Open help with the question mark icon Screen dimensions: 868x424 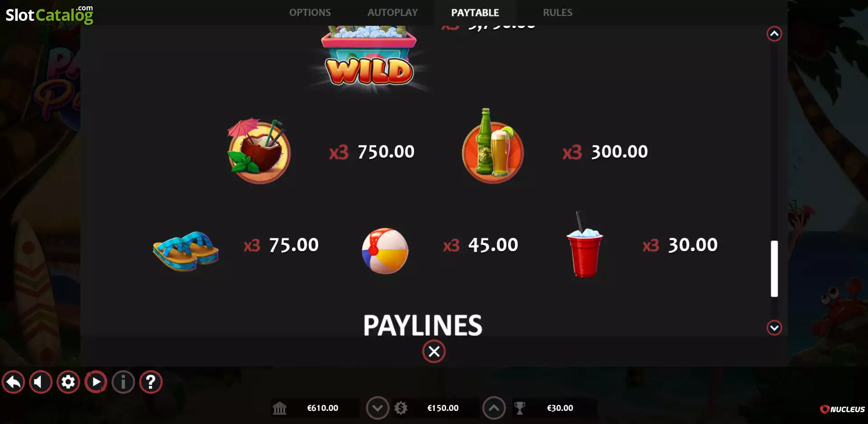(151, 382)
